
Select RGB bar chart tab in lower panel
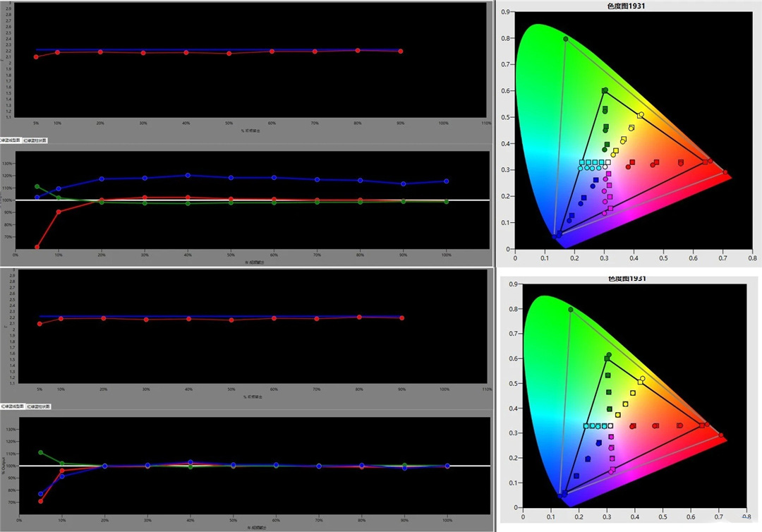38,406
